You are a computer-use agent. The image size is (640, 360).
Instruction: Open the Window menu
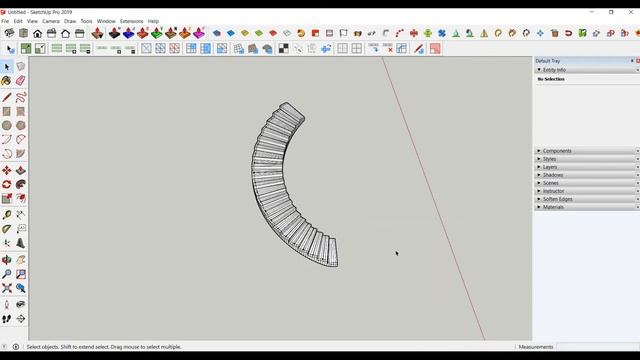pyautogui.click(x=106, y=21)
